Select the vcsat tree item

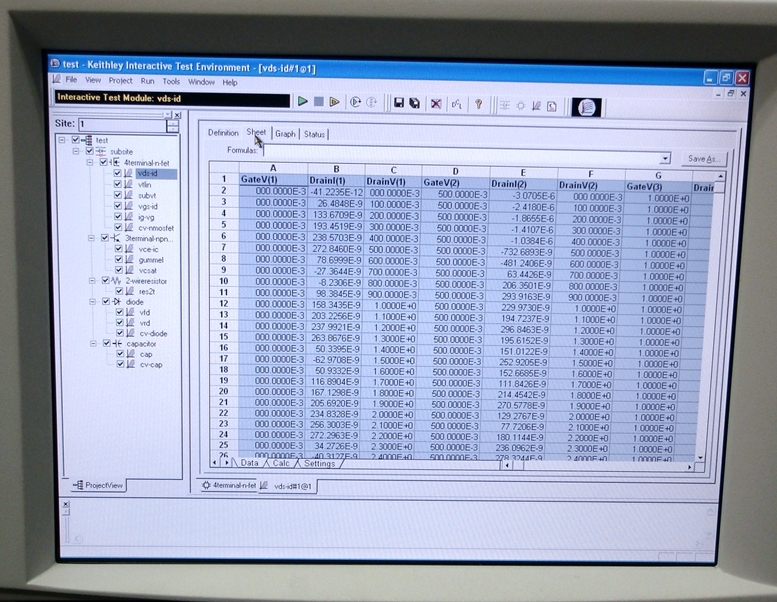point(148,271)
